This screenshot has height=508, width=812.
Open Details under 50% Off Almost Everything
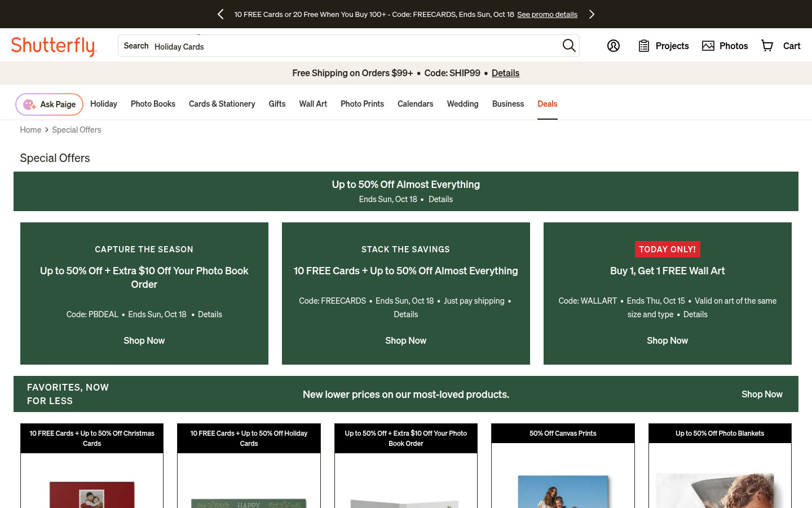point(440,199)
